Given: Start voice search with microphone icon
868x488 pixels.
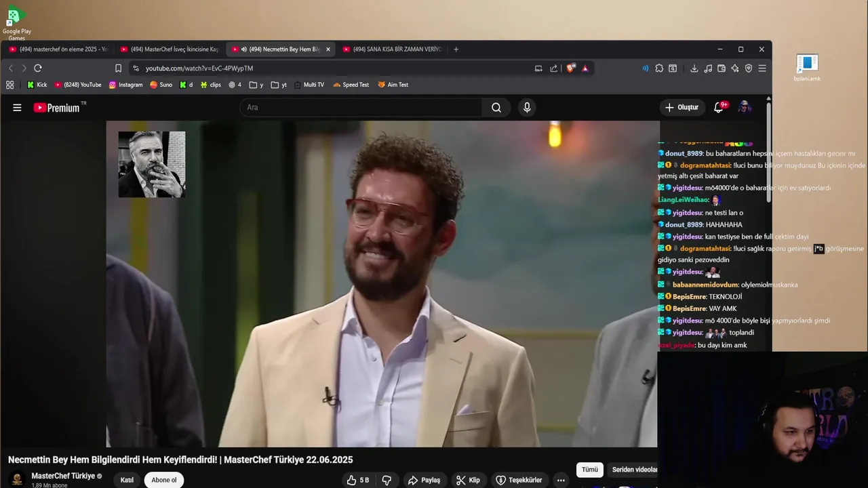Looking at the screenshot, I should click(527, 107).
